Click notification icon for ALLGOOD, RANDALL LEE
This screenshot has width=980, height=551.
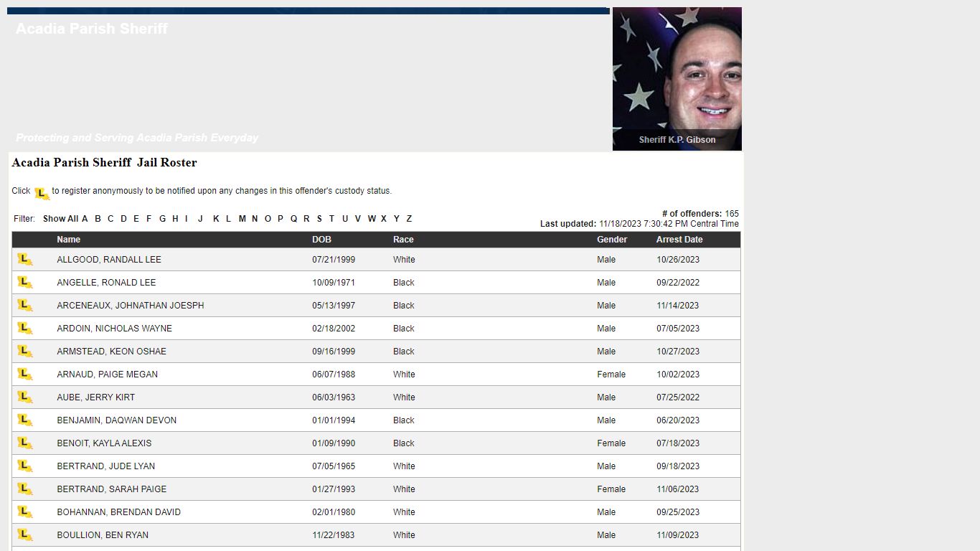click(x=25, y=260)
